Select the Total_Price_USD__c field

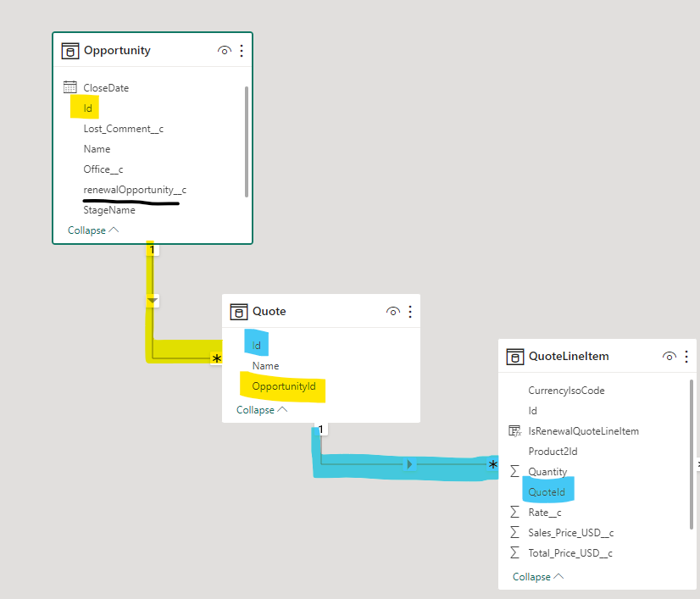tap(570, 553)
